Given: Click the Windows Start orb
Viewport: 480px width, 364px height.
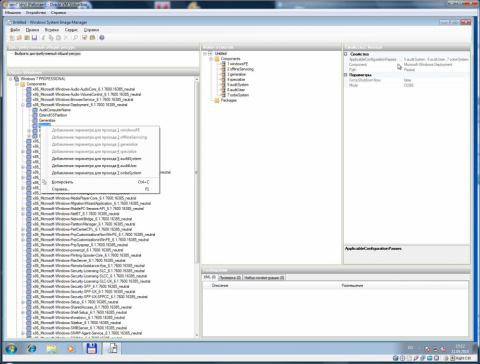Looking at the screenshot, I should tap(11, 349).
